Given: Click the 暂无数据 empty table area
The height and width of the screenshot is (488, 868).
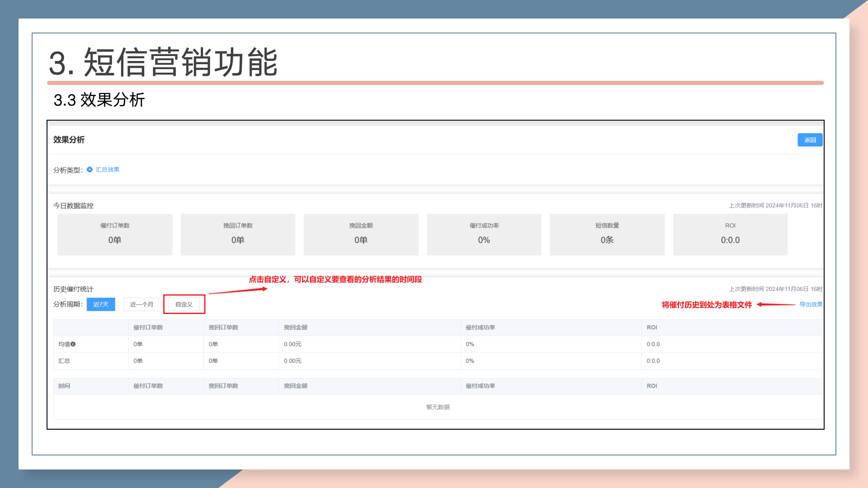Looking at the screenshot, I should pyautogui.click(x=438, y=407).
